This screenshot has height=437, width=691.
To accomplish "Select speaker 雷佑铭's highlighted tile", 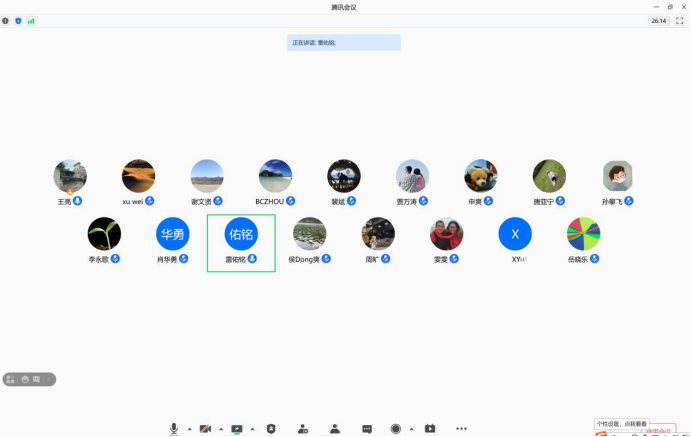I will [x=241, y=241].
